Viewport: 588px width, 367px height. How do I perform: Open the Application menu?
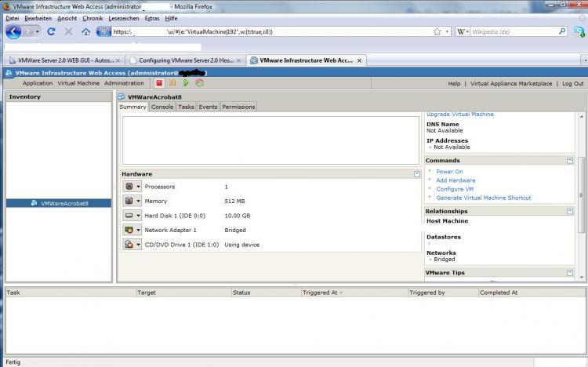click(38, 83)
